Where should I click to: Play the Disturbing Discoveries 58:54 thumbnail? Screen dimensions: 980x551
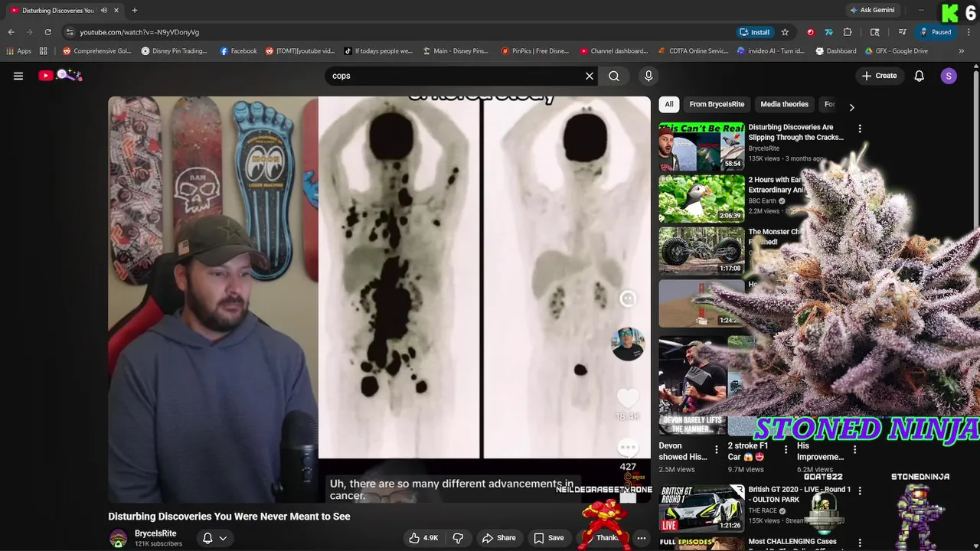[x=701, y=147]
